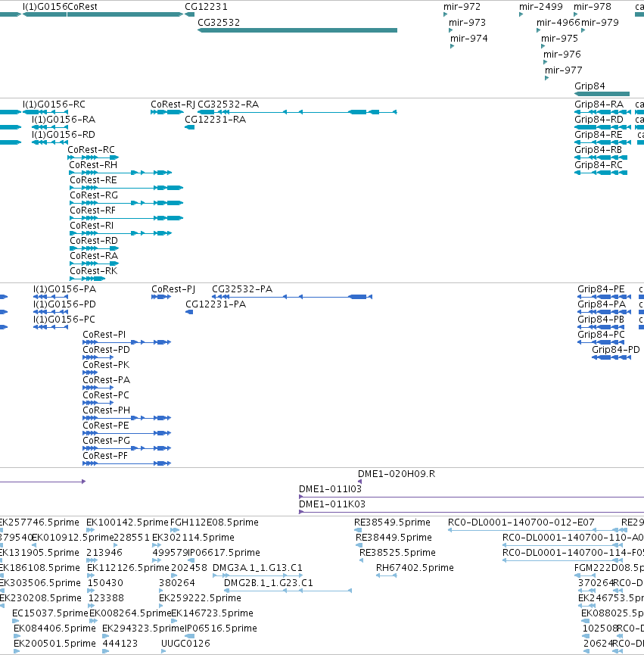Viewport: 644px width, 655px height.
Task: Select the mir-974 feature
Action: [x=452, y=46]
